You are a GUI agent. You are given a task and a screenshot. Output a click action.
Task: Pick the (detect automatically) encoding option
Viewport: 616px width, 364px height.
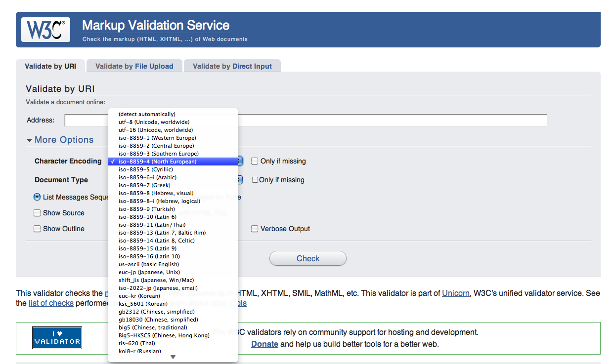[x=147, y=114]
